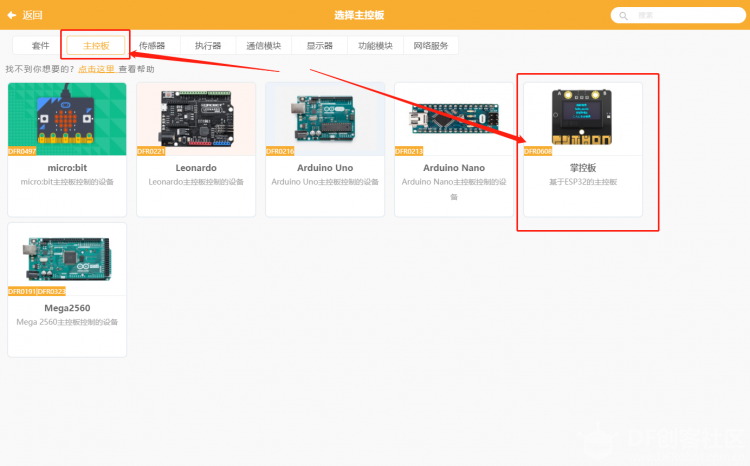Select the Mega2560 board image
The width and height of the screenshot is (750, 466).
(x=67, y=259)
